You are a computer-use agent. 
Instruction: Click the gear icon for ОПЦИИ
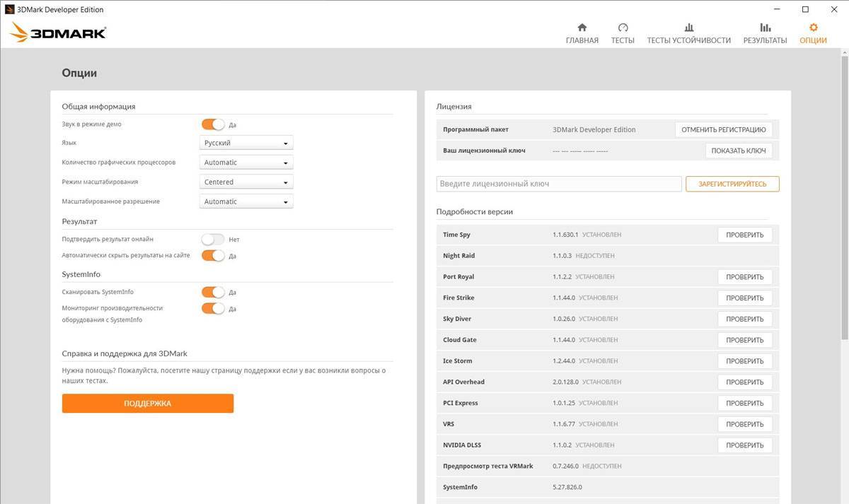point(813,28)
